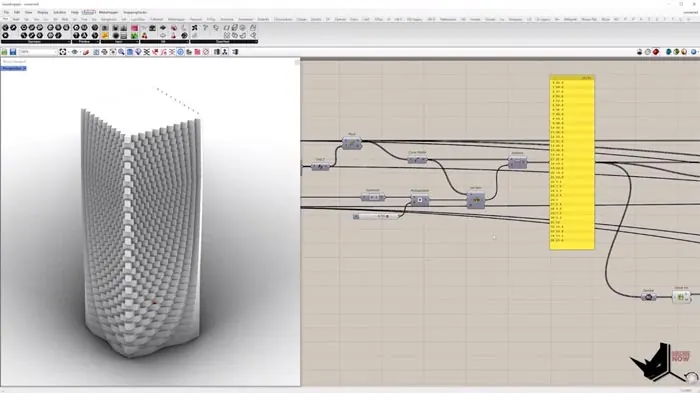Open the Edit menu
The image size is (700, 393).
(x=17, y=13)
